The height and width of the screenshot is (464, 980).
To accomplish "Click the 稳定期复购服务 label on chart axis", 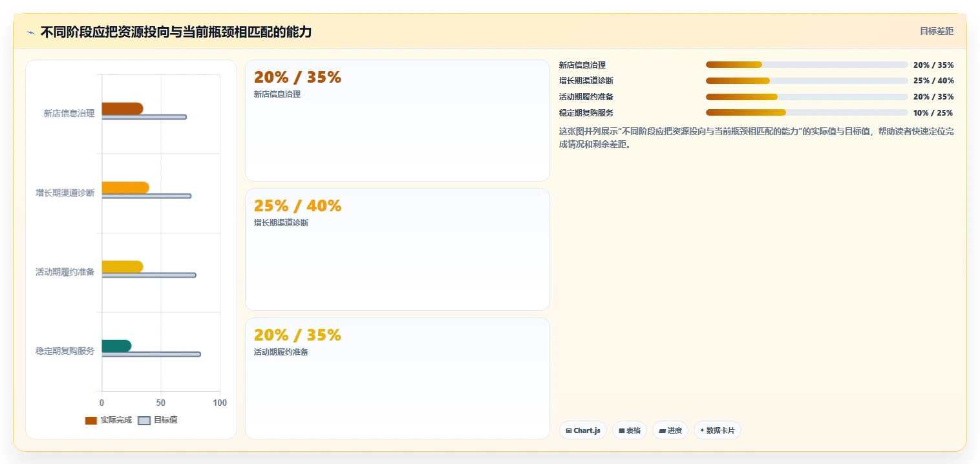I will (x=65, y=351).
